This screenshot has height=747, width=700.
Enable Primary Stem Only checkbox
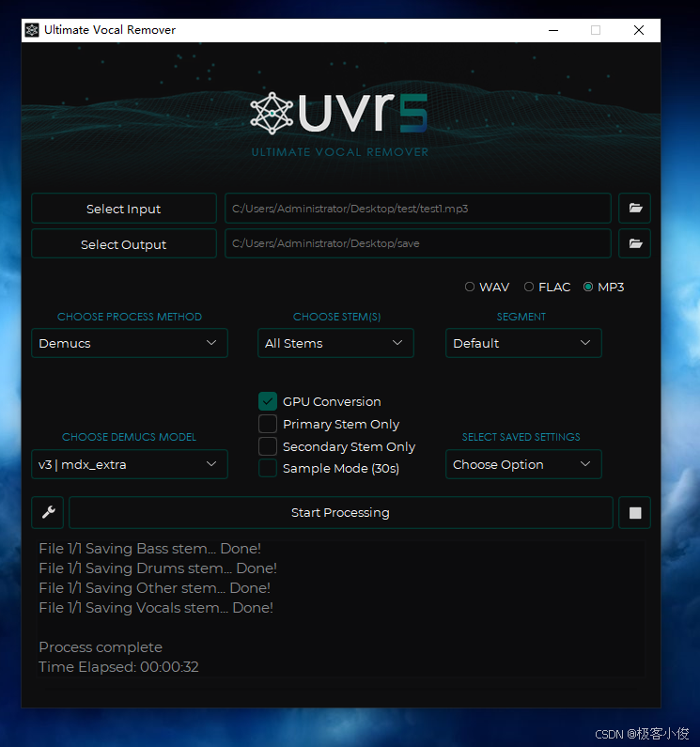(x=268, y=424)
